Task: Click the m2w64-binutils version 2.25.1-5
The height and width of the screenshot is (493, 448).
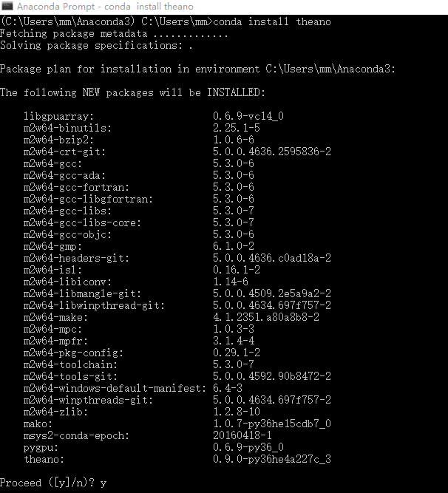Action: pyautogui.click(x=237, y=128)
